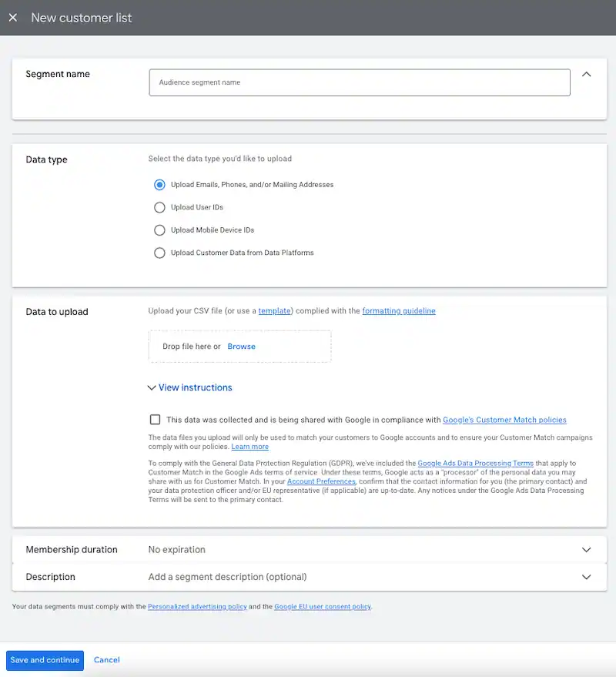Click the Learn more link

click(249, 447)
